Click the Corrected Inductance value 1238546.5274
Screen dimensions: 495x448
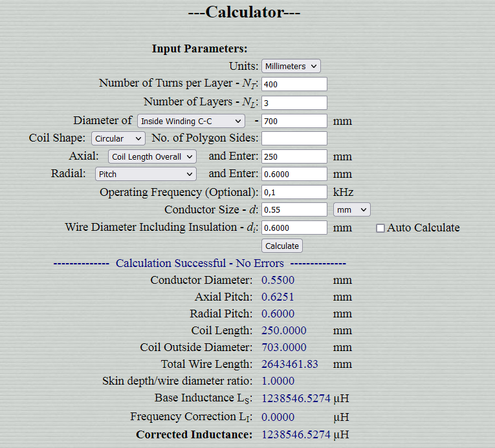pos(296,434)
